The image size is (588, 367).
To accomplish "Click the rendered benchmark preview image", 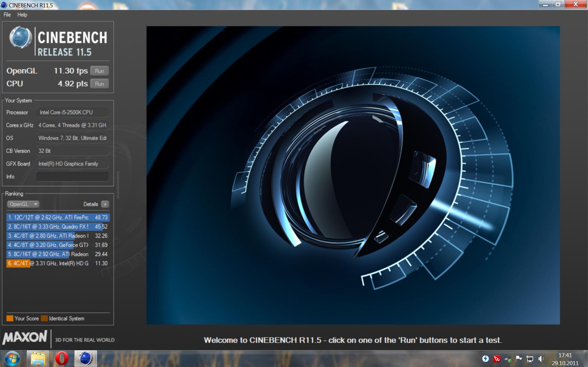I will click(x=353, y=175).
